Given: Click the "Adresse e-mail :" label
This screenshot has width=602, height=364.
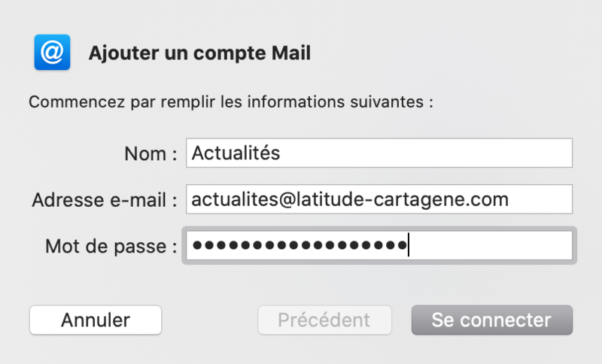Looking at the screenshot, I should (104, 200).
